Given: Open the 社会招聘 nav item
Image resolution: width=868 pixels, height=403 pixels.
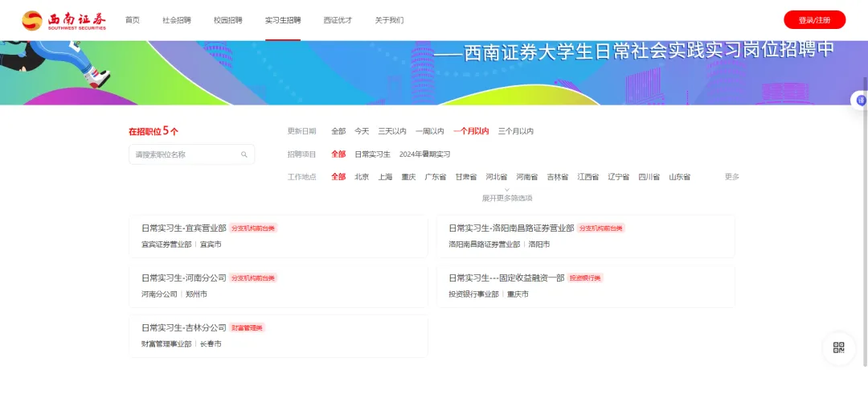Looking at the screenshot, I should (x=177, y=20).
